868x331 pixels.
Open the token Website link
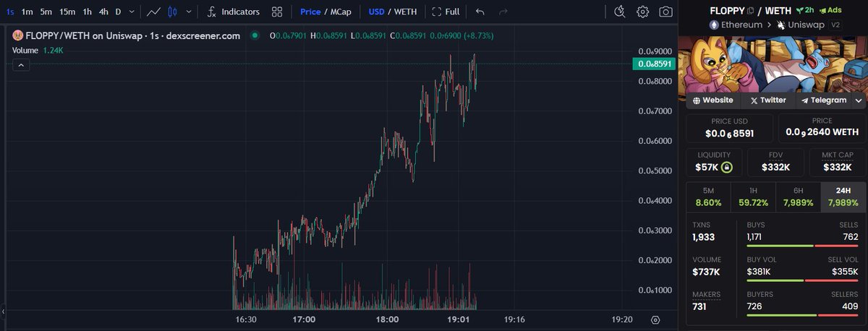tap(712, 100)
